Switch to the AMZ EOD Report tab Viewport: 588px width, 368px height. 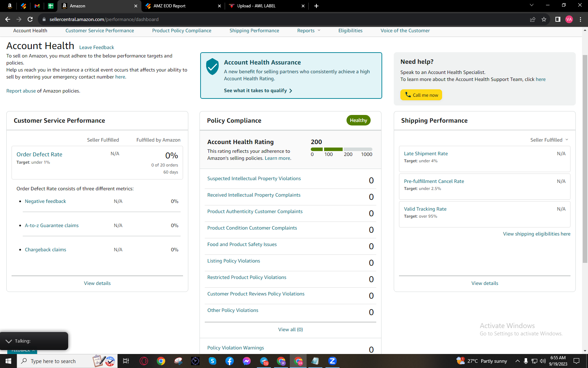pyautogui.click(x=183, y=6)
